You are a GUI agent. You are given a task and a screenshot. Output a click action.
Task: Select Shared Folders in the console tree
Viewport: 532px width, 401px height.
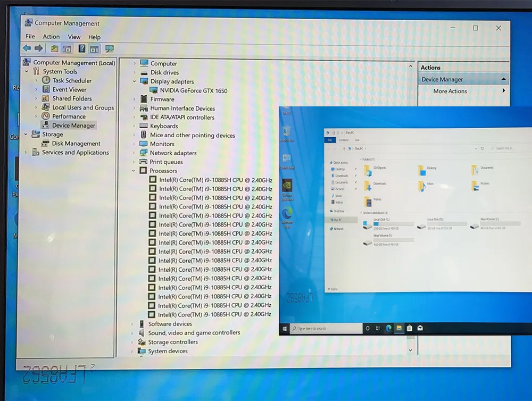point(72,98)
